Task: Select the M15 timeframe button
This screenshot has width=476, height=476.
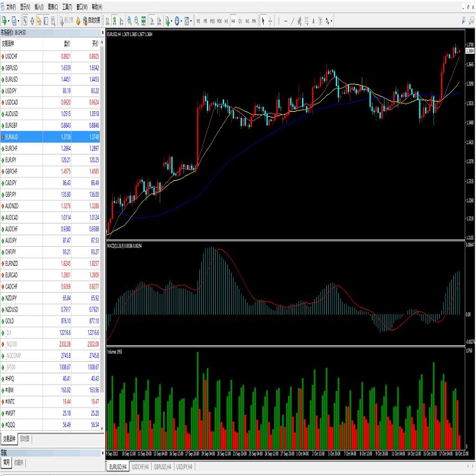Action: pyautogui.click(x=212, y=21)
